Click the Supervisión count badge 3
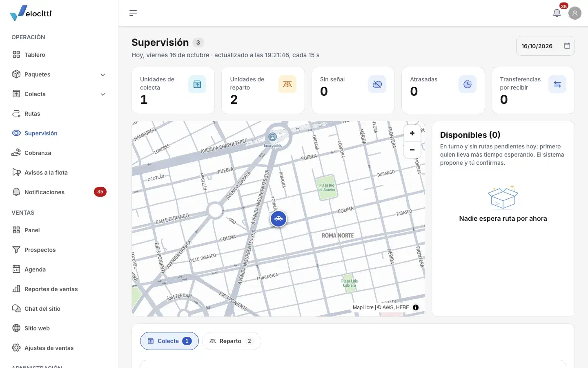 198,43
